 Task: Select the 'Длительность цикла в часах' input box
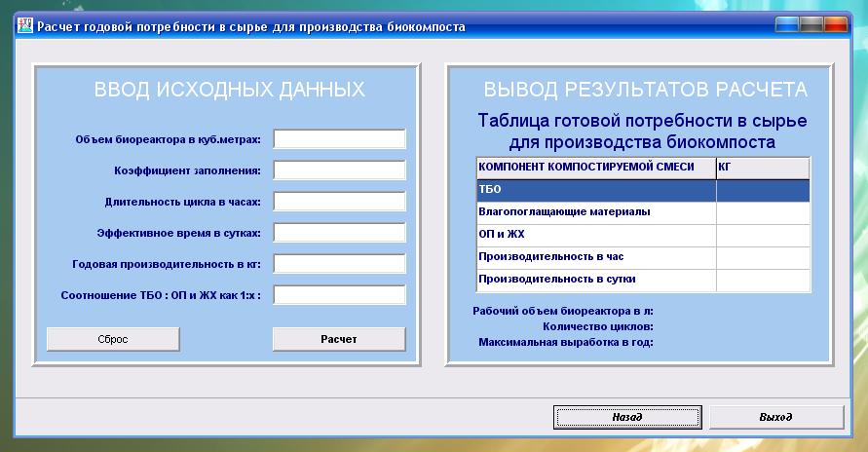[x=339, y=202]
